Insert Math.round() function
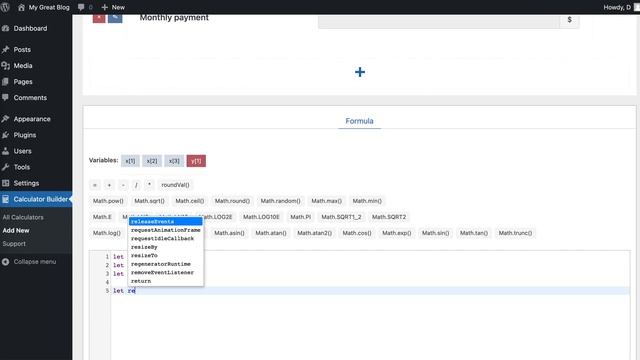This screenshot has width=640, height=360. 232,201
